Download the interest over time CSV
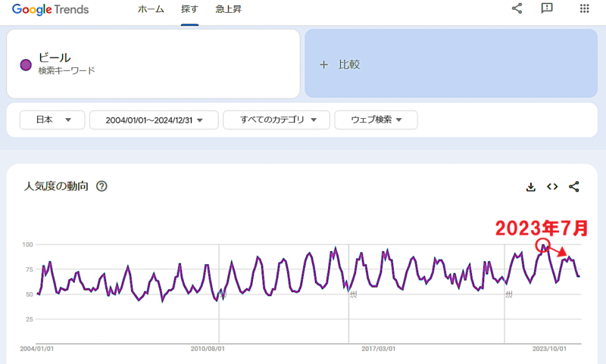606x364 pixels. point(531,187)
